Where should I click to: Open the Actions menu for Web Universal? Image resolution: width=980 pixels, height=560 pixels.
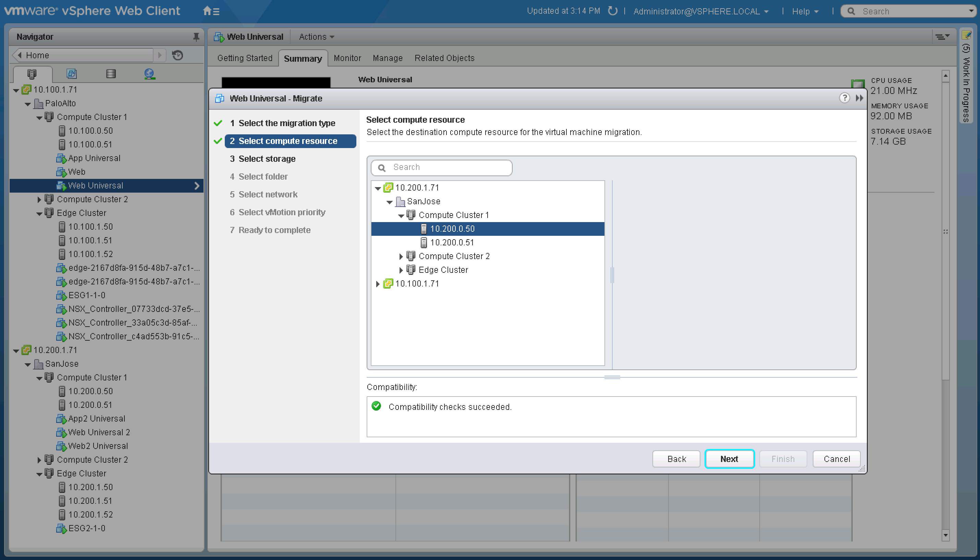tap(315, 37)
